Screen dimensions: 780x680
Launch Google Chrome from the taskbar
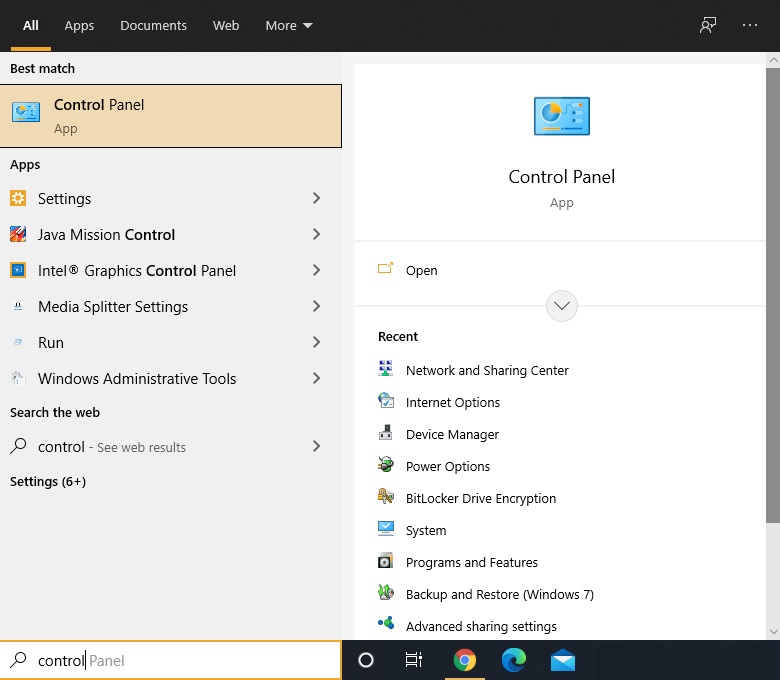(465, 660)
